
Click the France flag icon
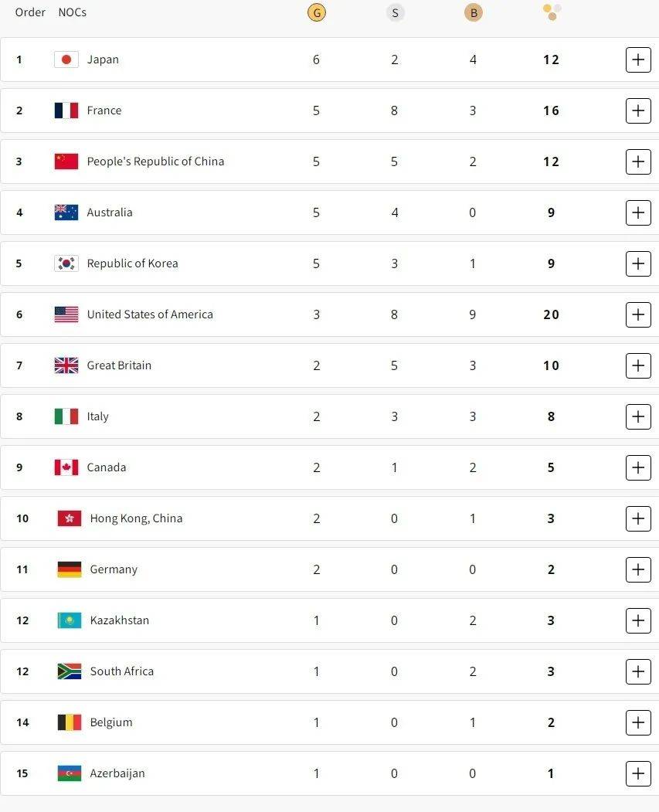(x=66, y=110)
